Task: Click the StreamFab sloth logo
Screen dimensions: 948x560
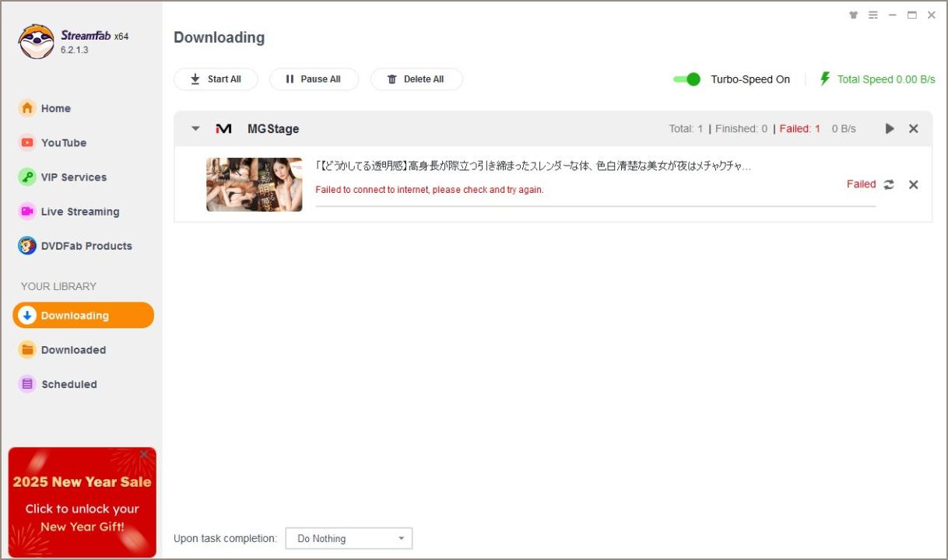Action: click(x=36, y=41)
